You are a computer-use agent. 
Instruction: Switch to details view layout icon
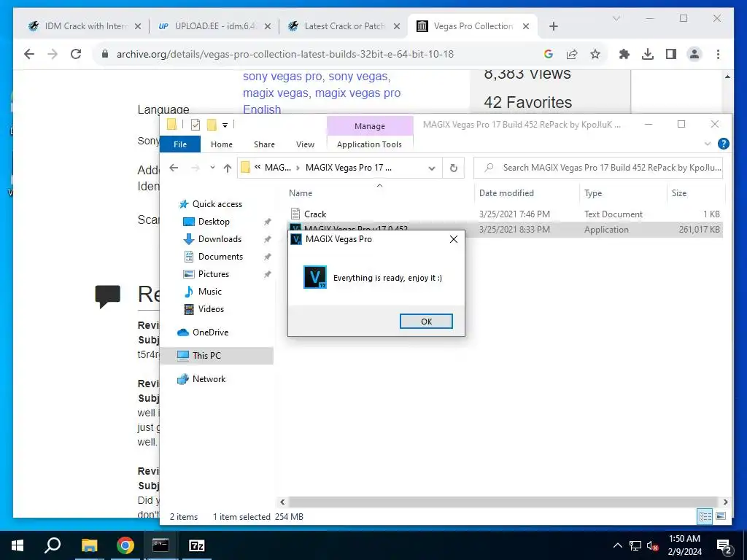[x=705, y=517]
